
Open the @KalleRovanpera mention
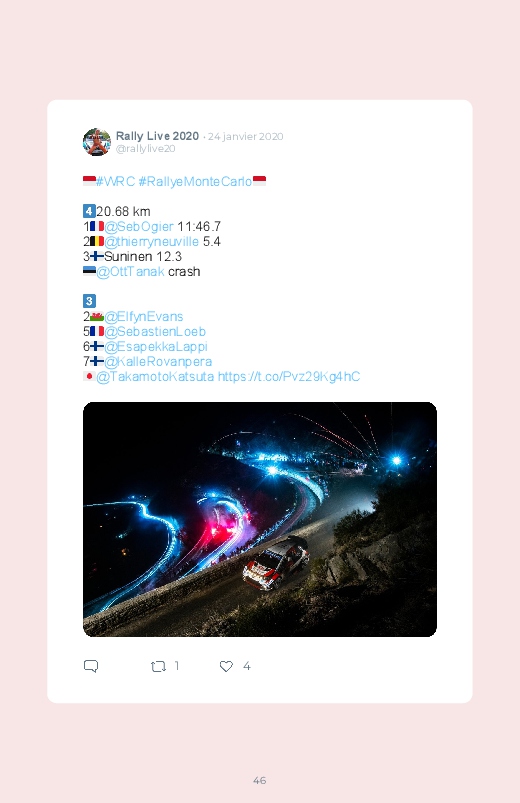click(158, 362)
